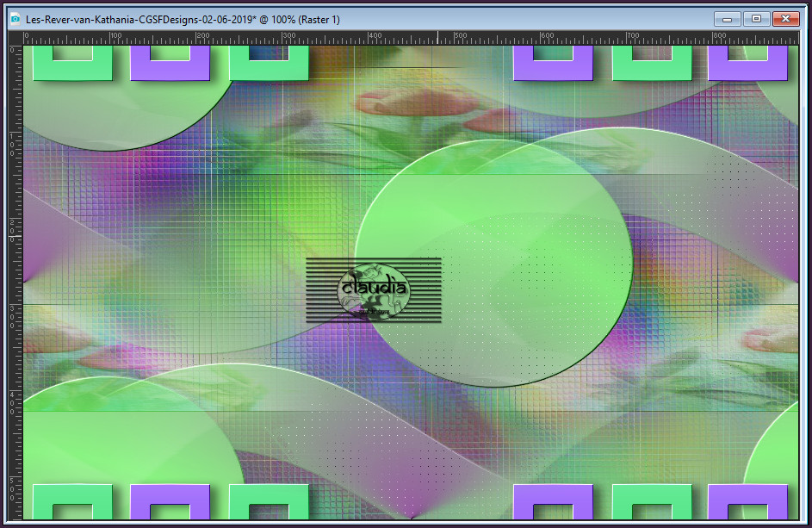Screen dimensions: 812x528
Task: Click the '800' label on the horizontal ruler
Action: point(719,35)
